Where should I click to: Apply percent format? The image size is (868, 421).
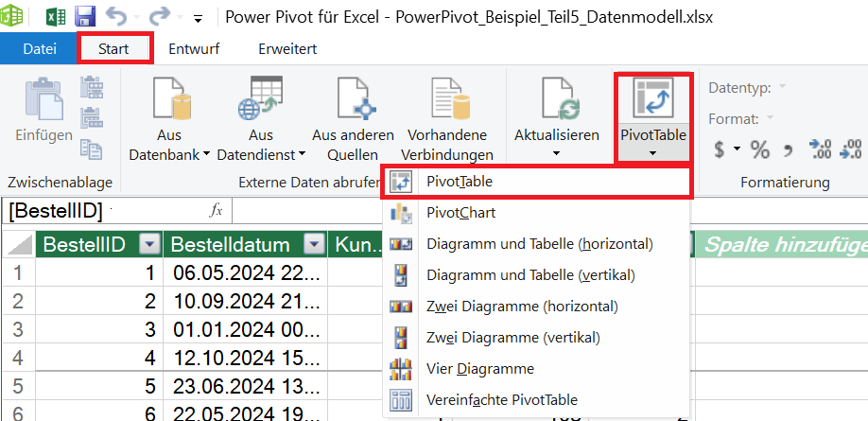tap(759, 149)
